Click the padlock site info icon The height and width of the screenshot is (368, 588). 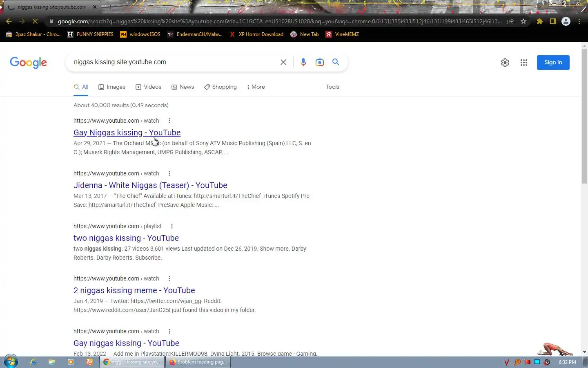point(51,21)
